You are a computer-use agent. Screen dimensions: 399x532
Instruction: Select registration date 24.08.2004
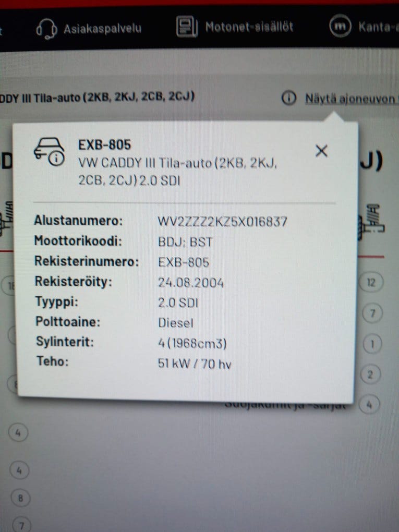click(x=191, y=283)
